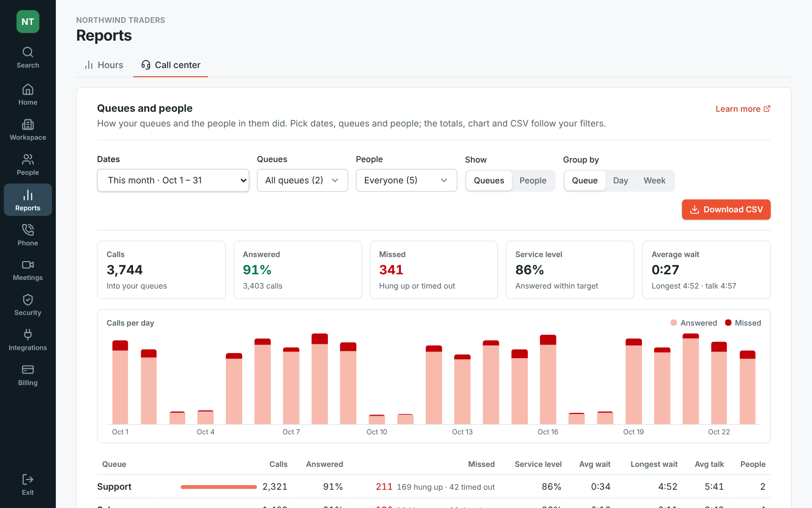
Task: Open Integrations in the sidebar
Action: tap(28, 340)
